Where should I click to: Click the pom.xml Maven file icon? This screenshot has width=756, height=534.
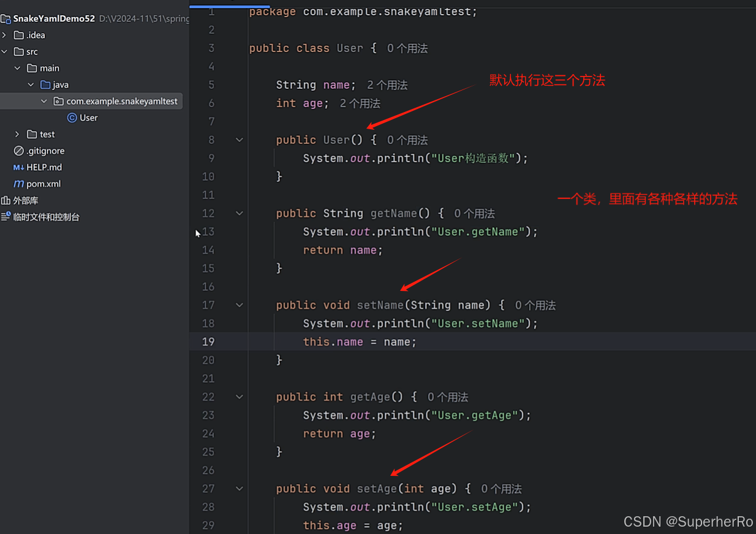(x=18, y=184)
